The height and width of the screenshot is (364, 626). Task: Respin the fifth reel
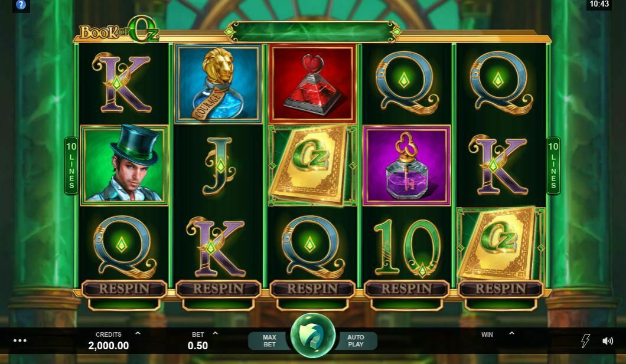click(501, 288)
